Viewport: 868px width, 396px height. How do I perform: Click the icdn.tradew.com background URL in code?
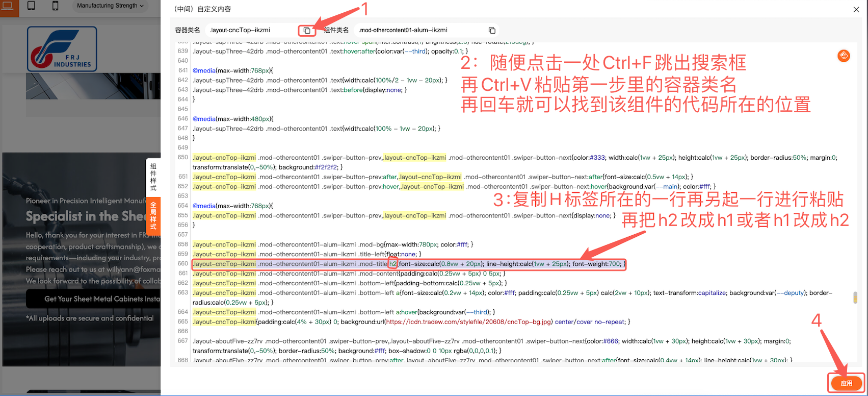468,321
